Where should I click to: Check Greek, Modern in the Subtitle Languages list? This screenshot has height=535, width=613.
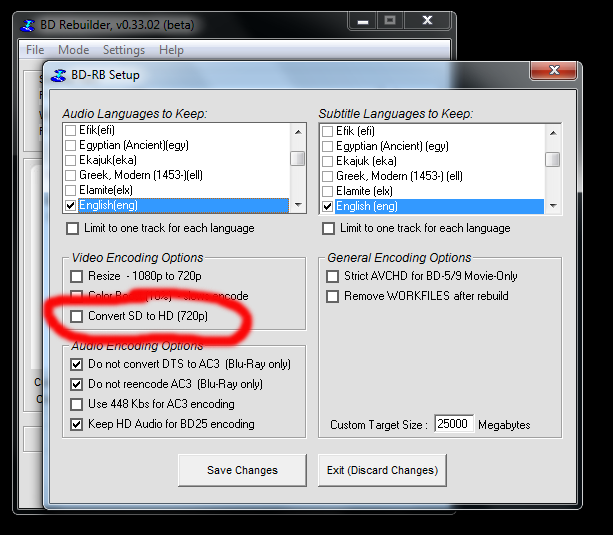tap(327, 176)
